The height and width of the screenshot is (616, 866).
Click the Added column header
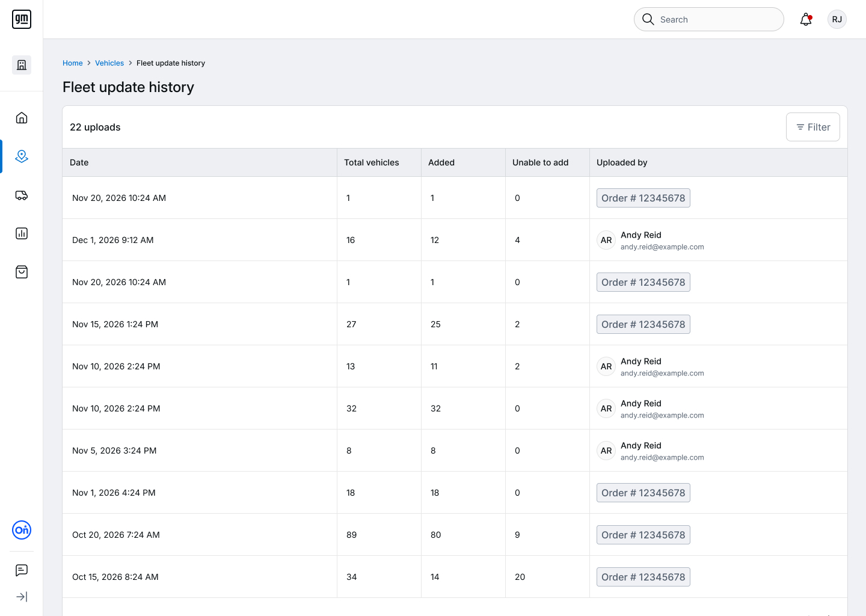463,162
